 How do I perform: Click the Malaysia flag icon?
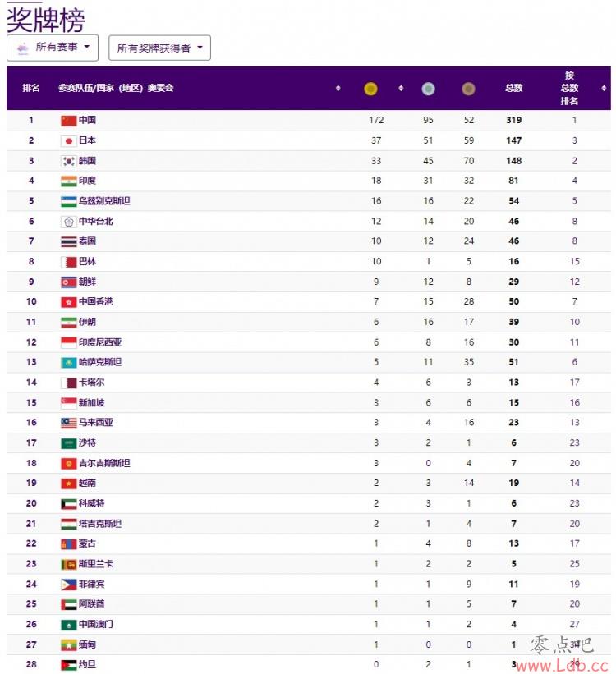pos(69,423)
